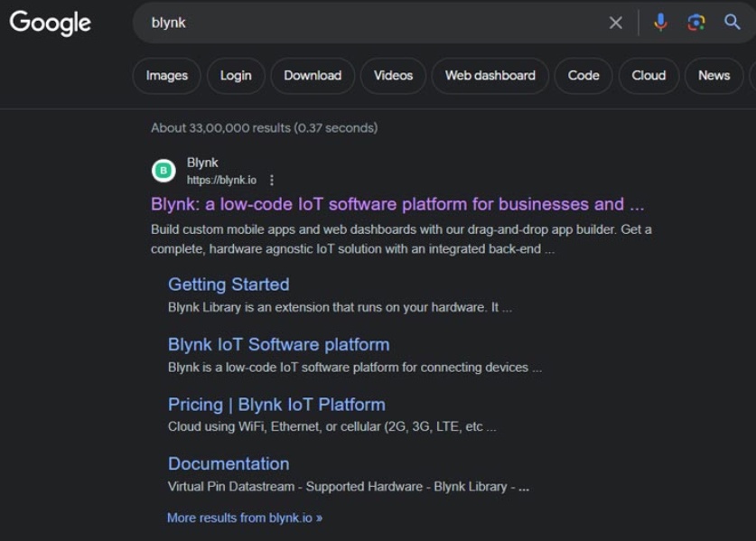Switch to the Videos filter

tap(393, 76)
